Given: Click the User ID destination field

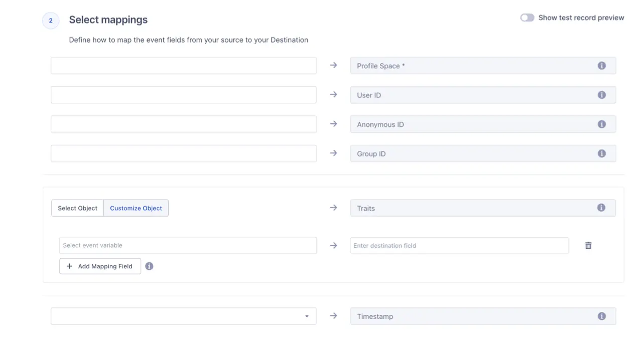Looking at the screenshot, I should [x=483, y=95].
